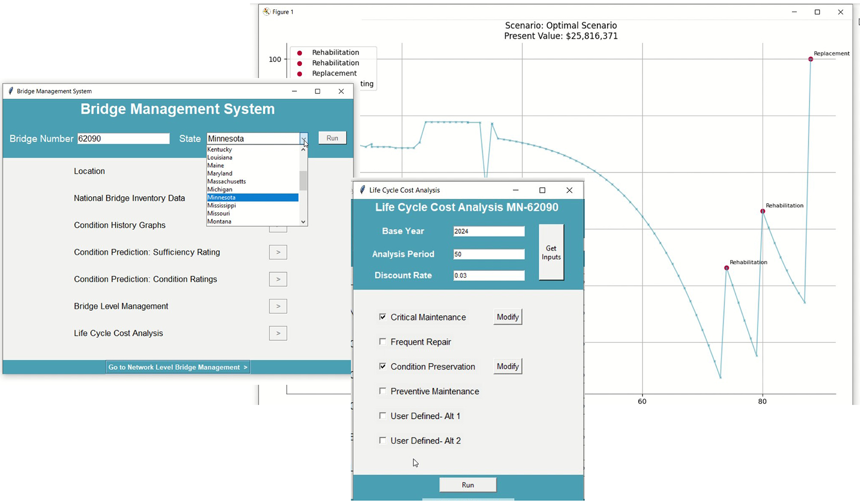
Task: Click the Base Year input field
Action: 489,231
